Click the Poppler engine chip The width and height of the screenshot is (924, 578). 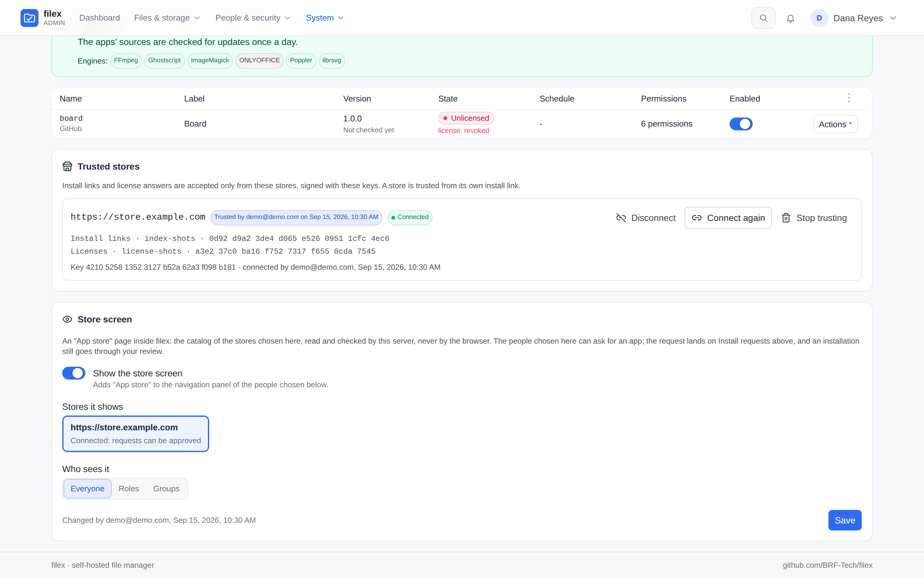(301, 60)
